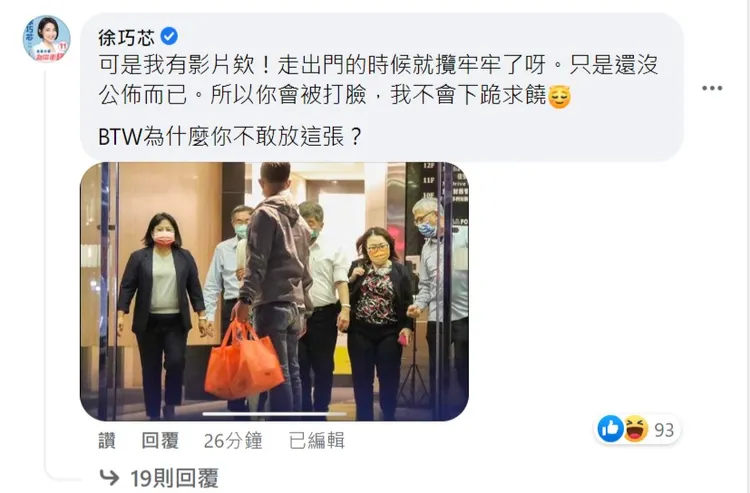Open the 徐巧芯 profile name link
The width and height of the screenshot is (750, 493).
[126, 37]
